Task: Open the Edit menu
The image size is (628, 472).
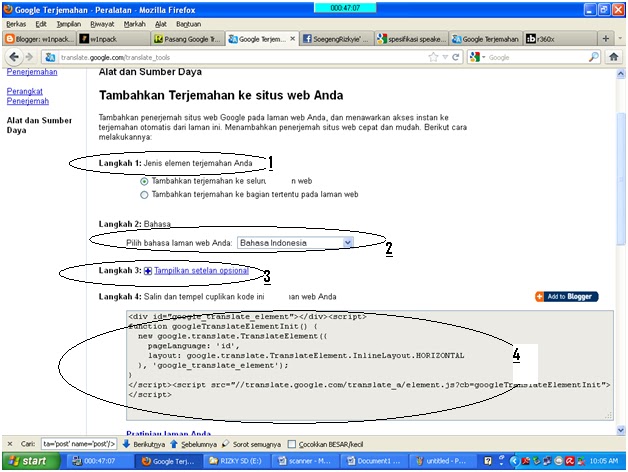Action: pyautogui.click(x=41, y=24)
